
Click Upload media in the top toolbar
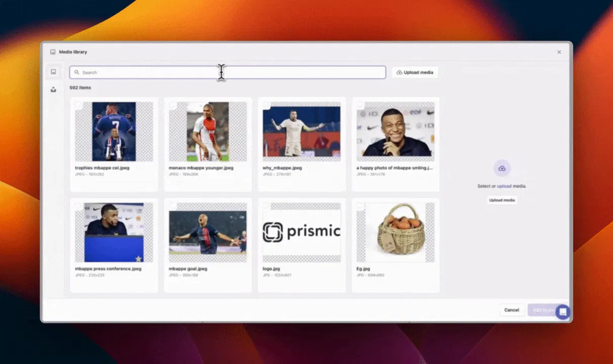point(415,72)
